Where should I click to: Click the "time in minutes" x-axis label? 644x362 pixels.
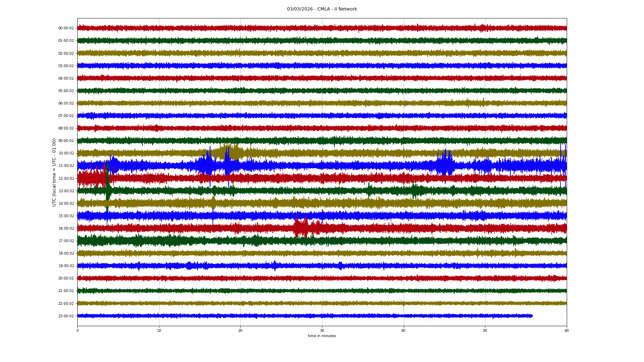pyautogui.click(x=322, y=336)
